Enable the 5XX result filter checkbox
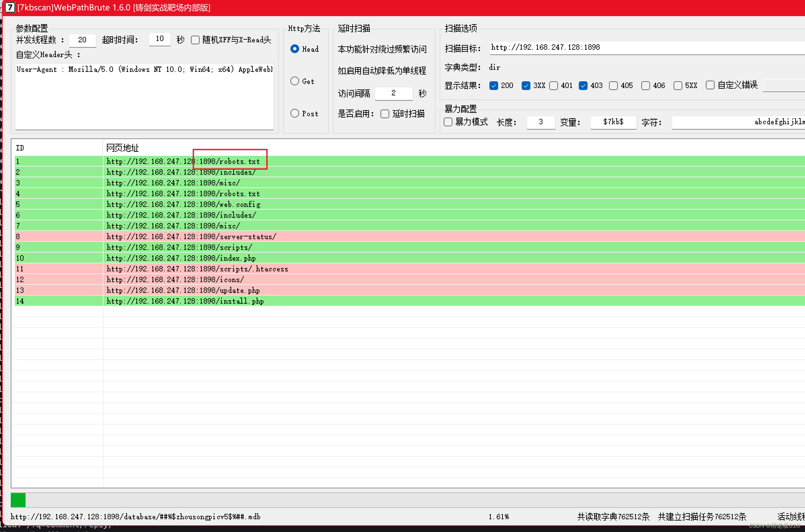Screen dimensions: 805x532 click(678, 86)
